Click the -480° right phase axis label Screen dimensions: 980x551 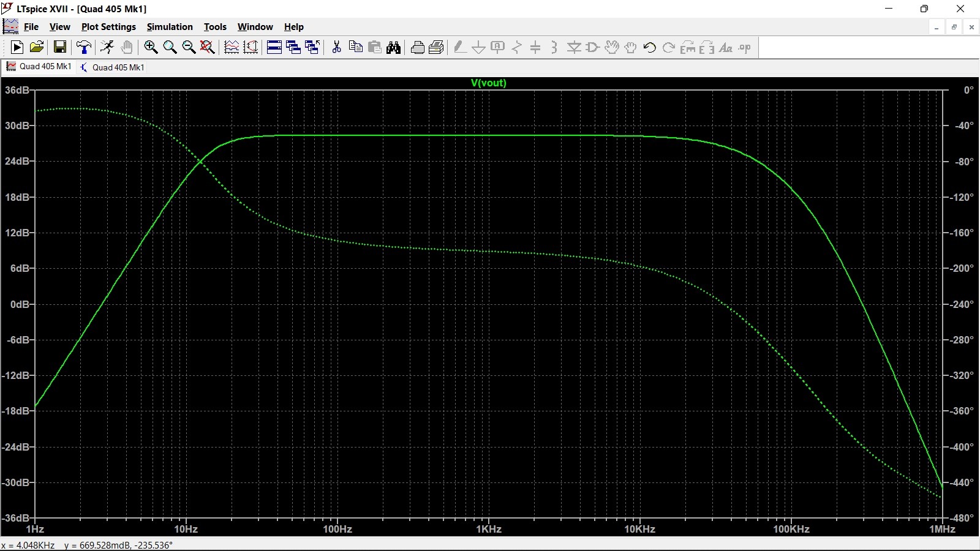pos(961,518)
